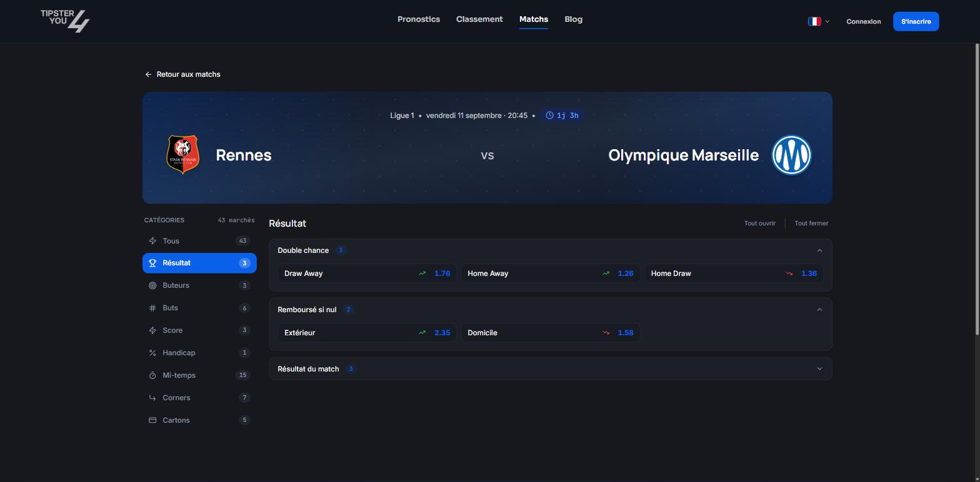Click the target icon next to Buteurs
The image size is (980, 482).
[x=152, y=285]
